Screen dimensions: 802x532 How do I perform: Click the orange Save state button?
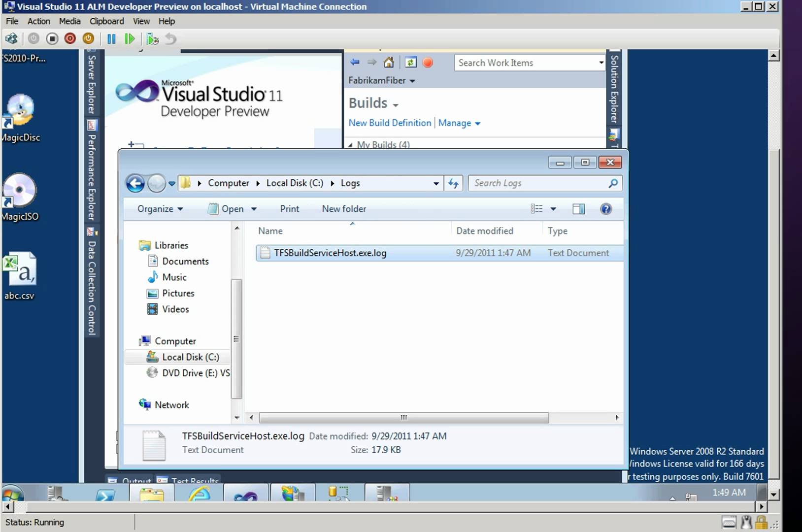tap(88, 38)
